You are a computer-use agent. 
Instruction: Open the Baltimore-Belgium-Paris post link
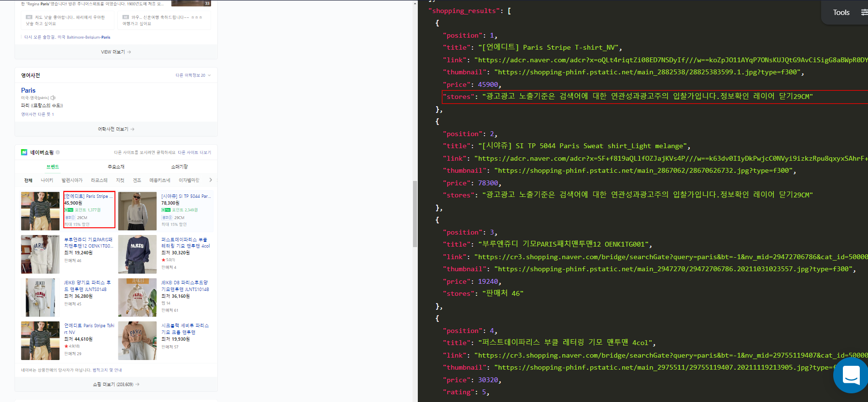click(x=68, y=37)
